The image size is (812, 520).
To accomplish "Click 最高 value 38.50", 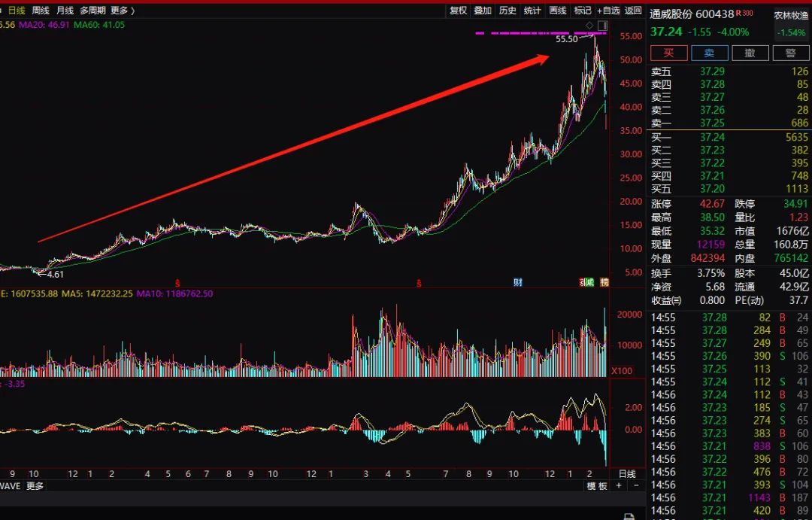I will coord(712,217).
